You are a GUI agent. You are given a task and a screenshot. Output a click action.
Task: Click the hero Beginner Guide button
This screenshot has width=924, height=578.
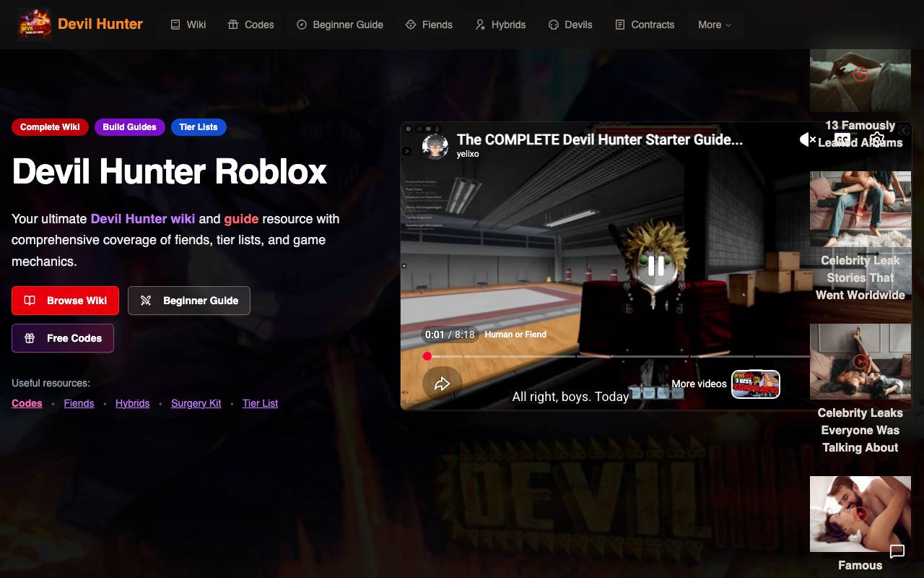(x=189, y=301)
